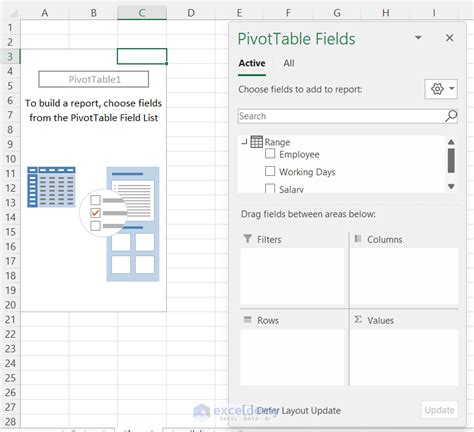Screen dimensions: 474x432
Task: Check the Working Days field
Action: pyautogui.click(x=270, y=171)
